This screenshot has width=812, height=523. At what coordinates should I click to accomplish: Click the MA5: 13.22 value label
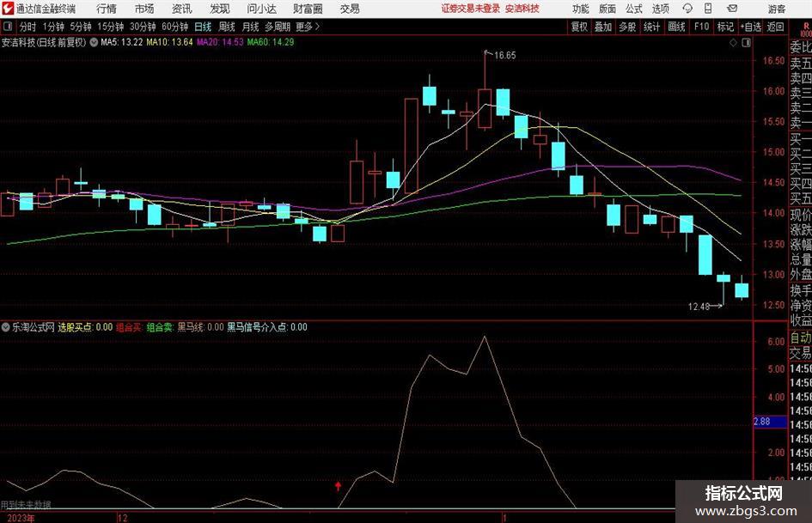coord(121,42)
